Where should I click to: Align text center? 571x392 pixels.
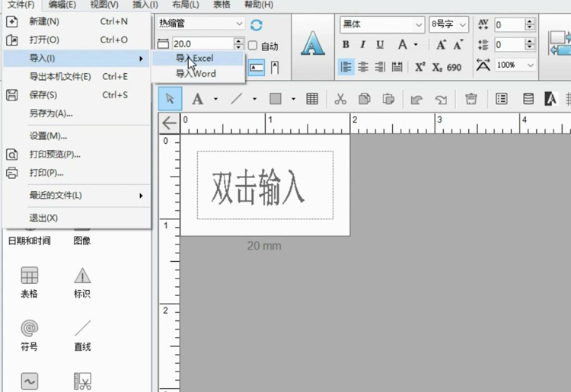pos(362,67)
